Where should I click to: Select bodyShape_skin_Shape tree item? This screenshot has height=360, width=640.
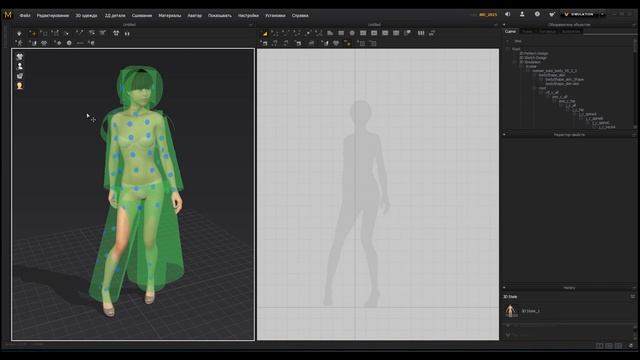click(x=564, y=80)
